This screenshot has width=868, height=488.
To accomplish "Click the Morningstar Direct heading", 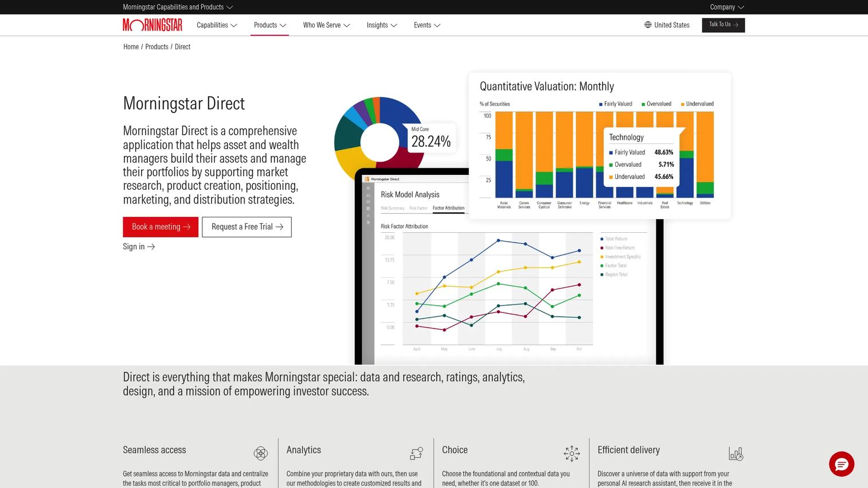I will click(x=184, y=103).
